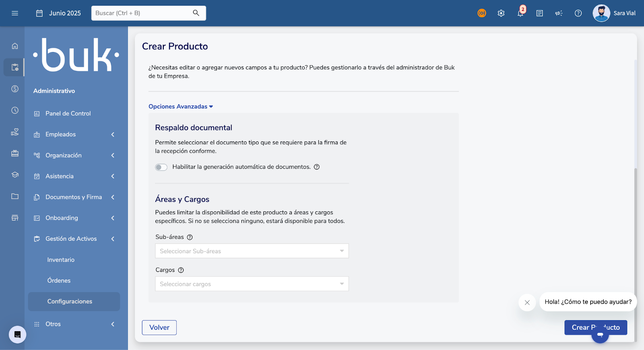Click the megaphone announcements icon

[559, 13]
